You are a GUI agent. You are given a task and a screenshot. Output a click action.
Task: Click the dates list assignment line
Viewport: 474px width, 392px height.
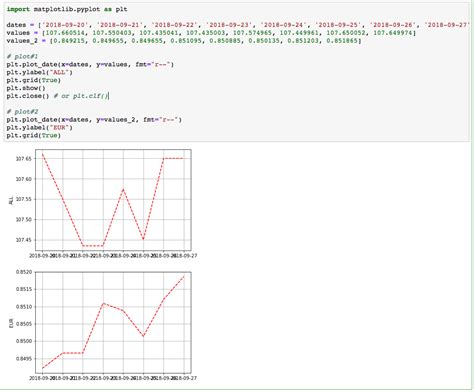point(238,25)
